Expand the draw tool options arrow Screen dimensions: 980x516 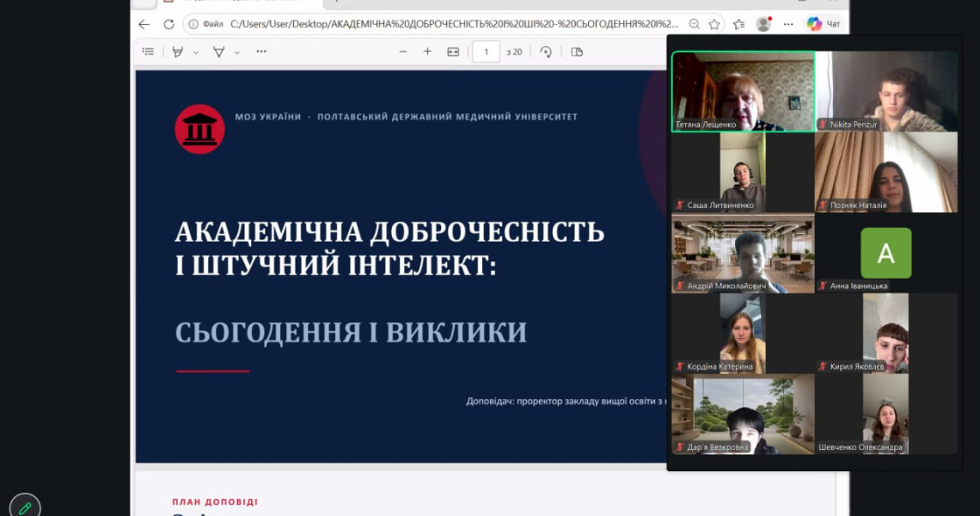(237, 52)
